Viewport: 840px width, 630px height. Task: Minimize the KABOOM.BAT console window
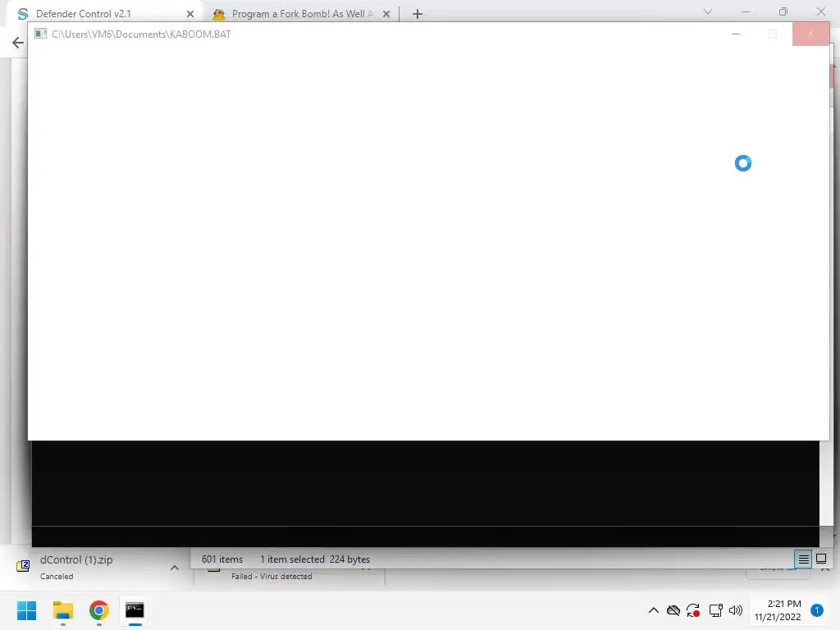tap(736, 34)
